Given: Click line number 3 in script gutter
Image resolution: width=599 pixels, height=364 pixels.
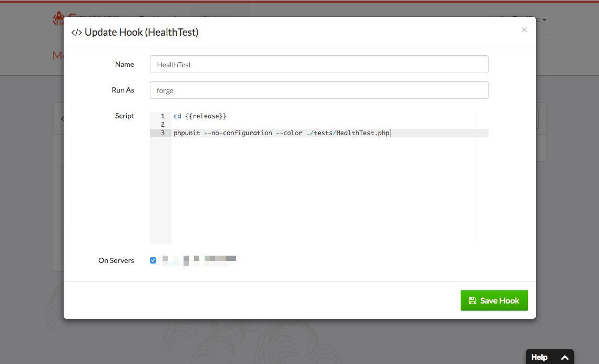Looking at the screenshot, I should (163, 133).
